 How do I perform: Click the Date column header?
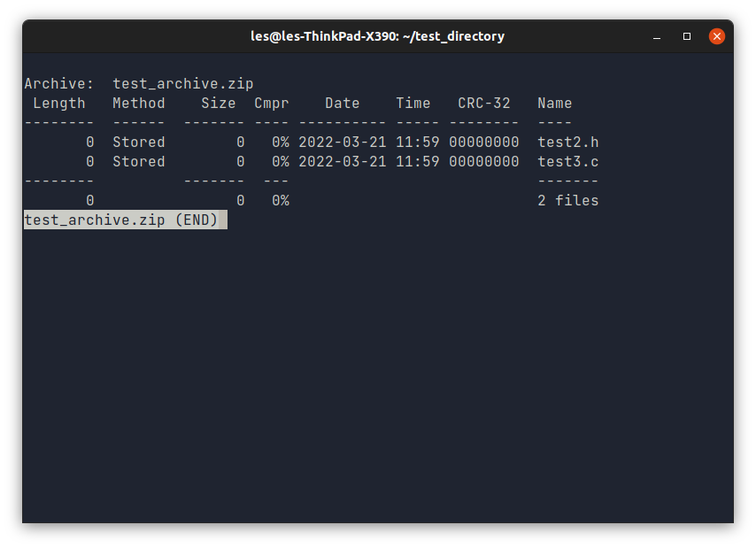click(342, 103)
